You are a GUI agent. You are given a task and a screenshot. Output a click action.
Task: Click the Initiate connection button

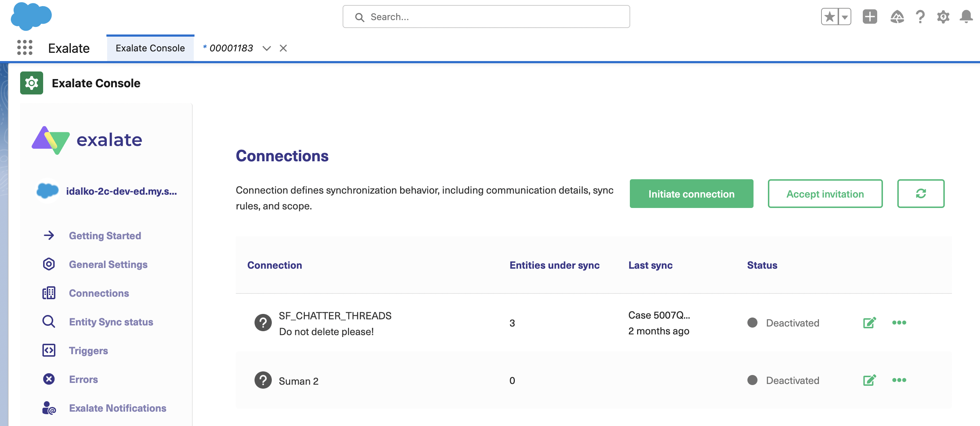click(x=691, y=194)
